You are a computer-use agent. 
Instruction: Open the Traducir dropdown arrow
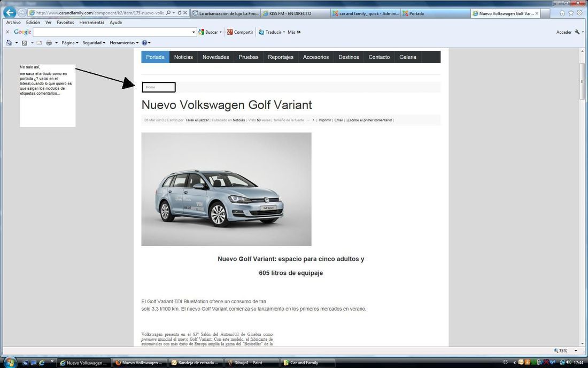(x=284, y=32)
